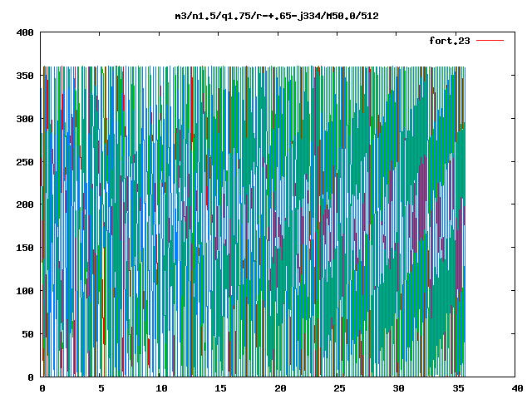Click the x-axis label 10
This screenshot has height=399, width=532.
click(x=161, y=388)
